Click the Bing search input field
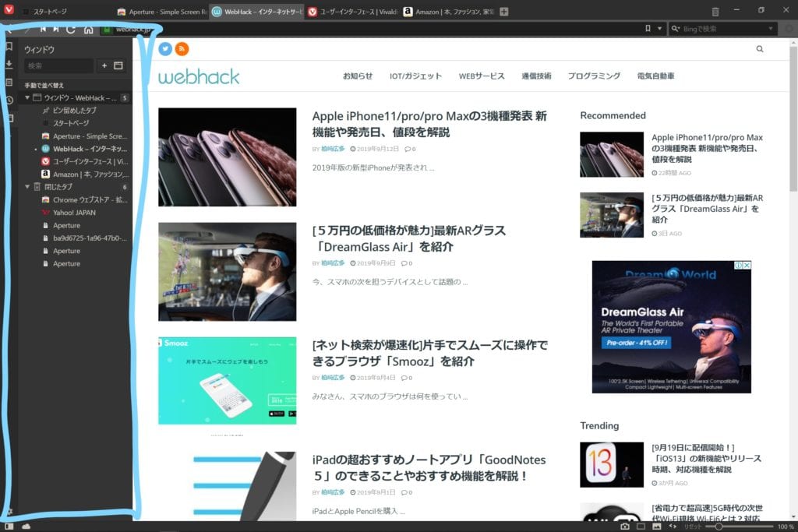798x532 pixels. (723, 29)
